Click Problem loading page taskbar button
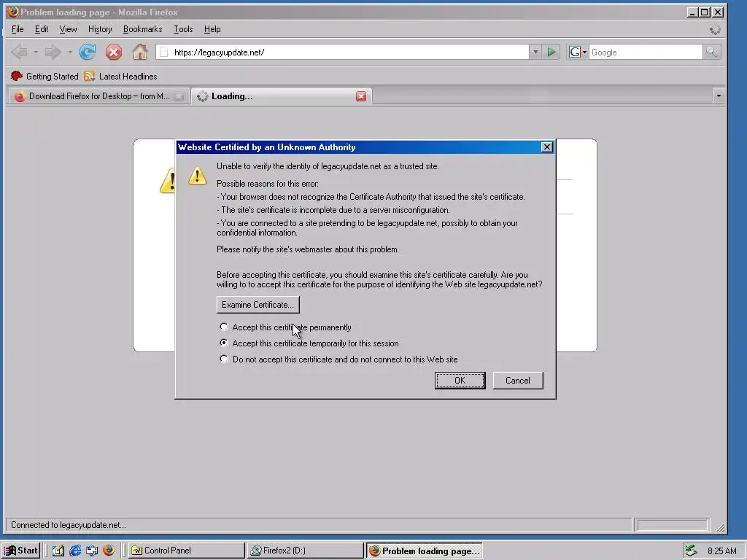 [x=425, y=551]
